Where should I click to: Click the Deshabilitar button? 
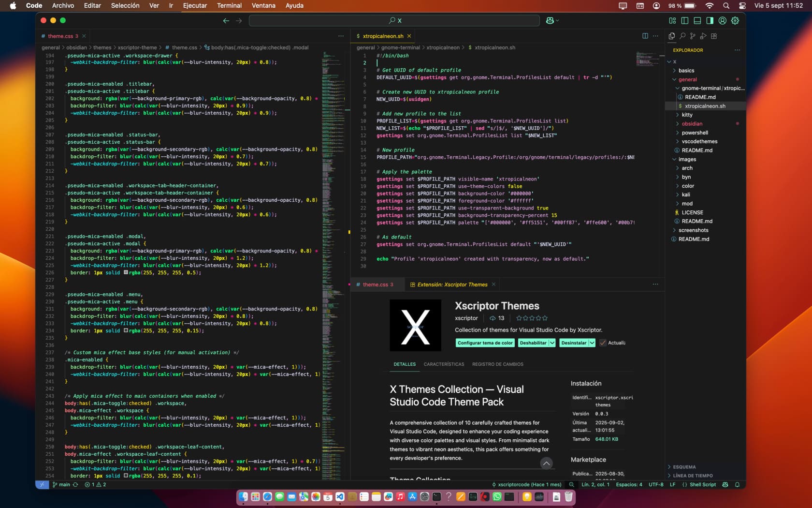click(533, 343)
